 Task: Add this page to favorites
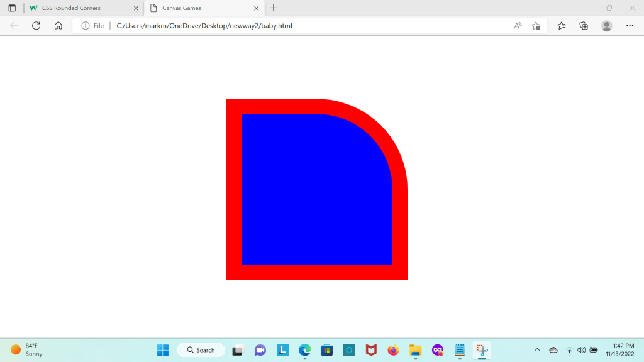pyautogui.click(x=536, y=26)
